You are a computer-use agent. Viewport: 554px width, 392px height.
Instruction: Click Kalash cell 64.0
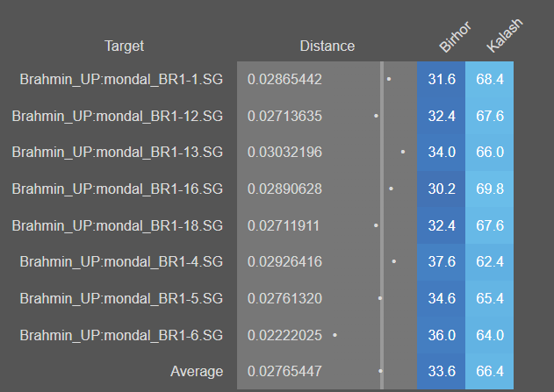pyautogui.click(x=490, y=335)
